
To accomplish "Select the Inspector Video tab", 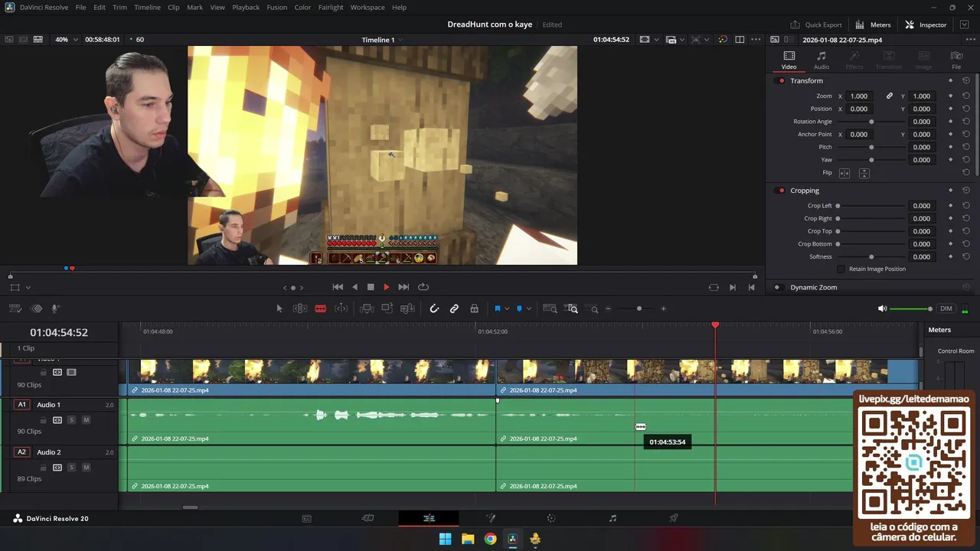I will point(789,60).
